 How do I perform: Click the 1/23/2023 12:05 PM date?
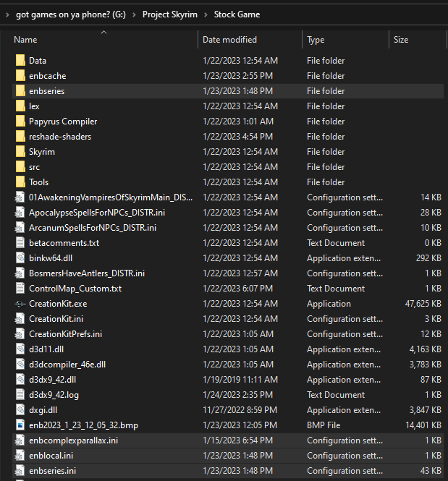pos(240,425)
